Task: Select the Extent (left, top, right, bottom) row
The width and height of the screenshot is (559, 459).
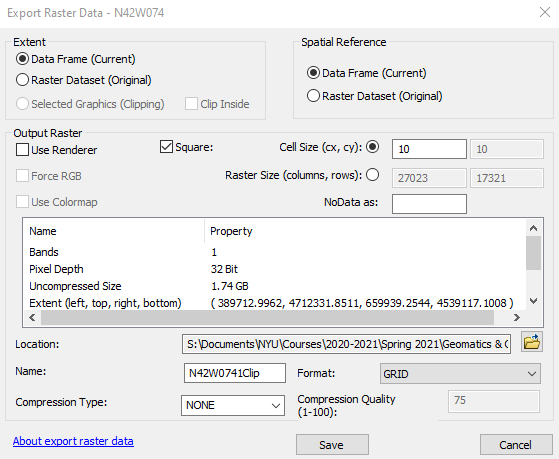Action: (x=275, y=303)
